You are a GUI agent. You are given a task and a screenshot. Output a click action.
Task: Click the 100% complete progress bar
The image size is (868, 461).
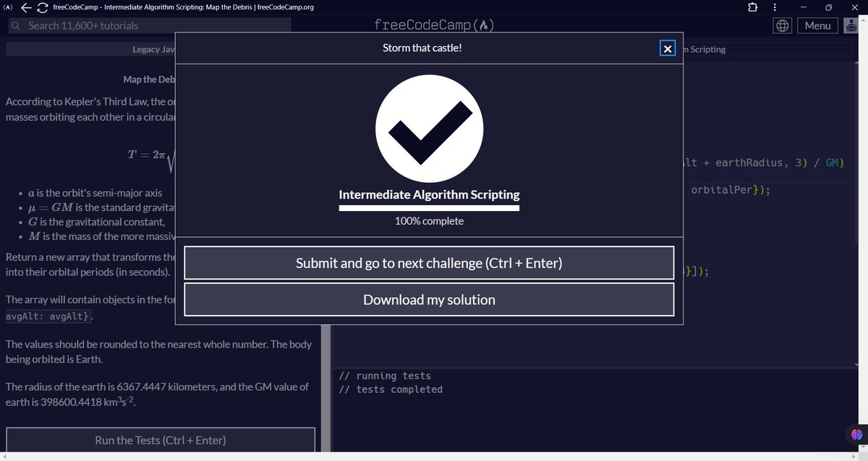[429, 208]
